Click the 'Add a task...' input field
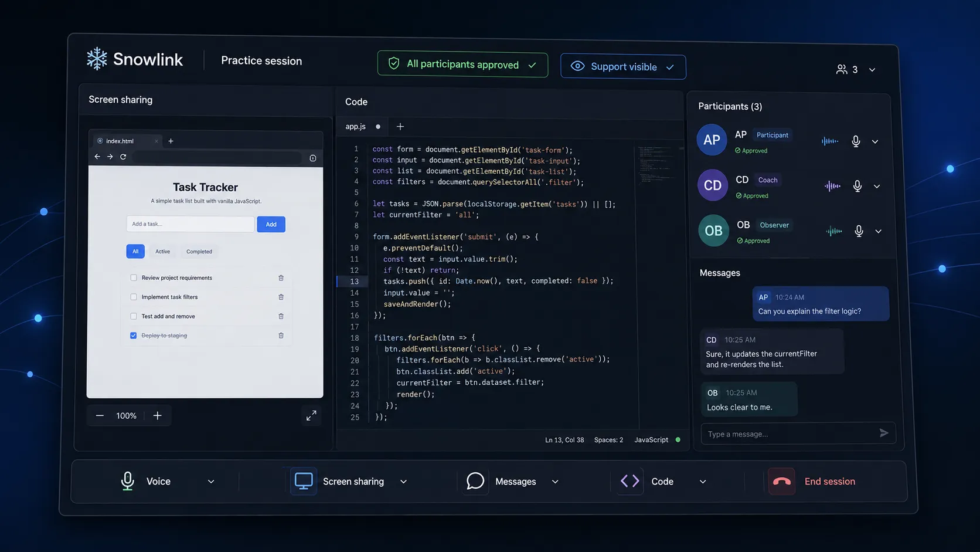 tap(190, 223)
